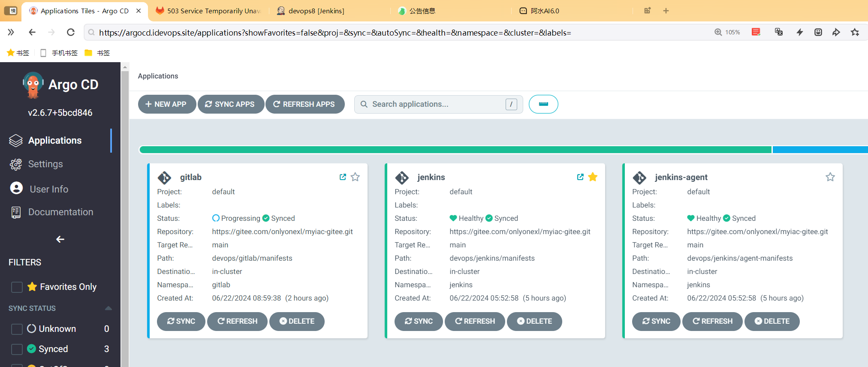Delete the jenkins application

(534, 322)
